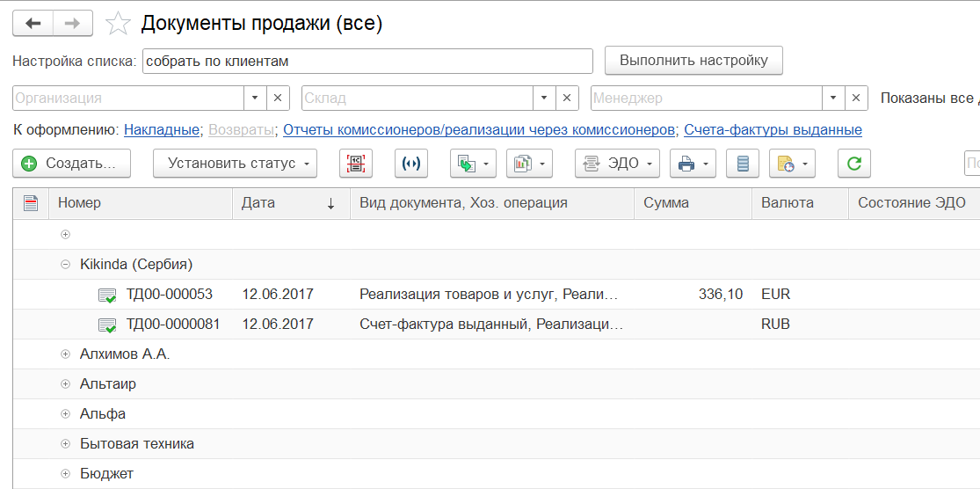Open the Накладные link
The width and height of the screenshot is (980, 489).
tap(162, 130)
